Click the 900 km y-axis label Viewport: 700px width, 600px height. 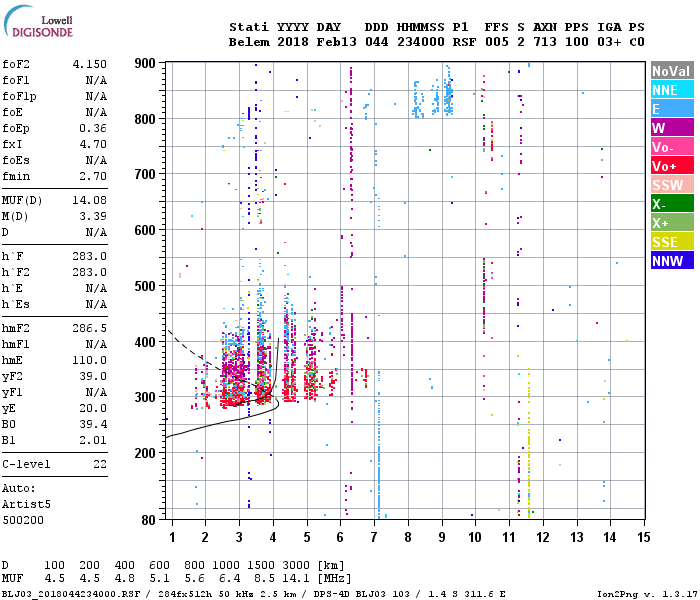[x=145, y=63]
